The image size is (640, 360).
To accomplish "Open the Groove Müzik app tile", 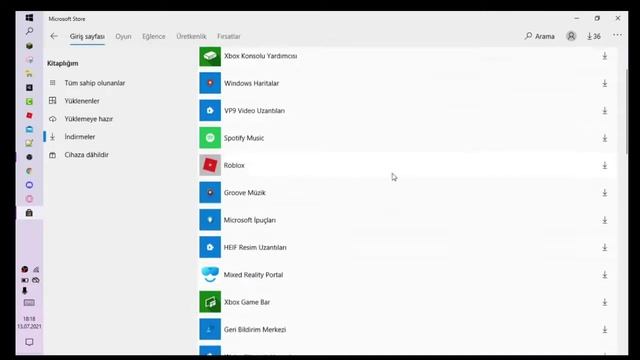I will click(x=210, y=193).
